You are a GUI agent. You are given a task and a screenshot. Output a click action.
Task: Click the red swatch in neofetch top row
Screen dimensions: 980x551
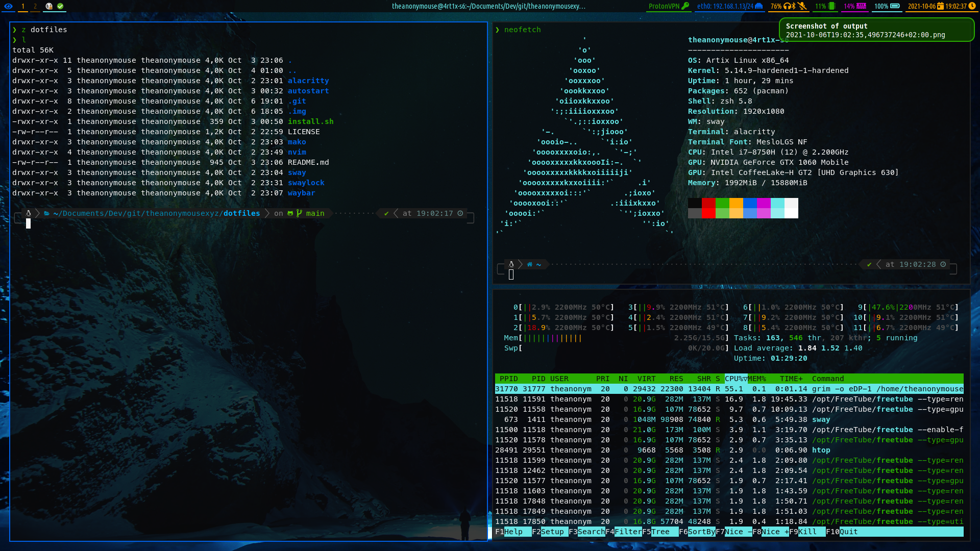(x=708, y=203)
